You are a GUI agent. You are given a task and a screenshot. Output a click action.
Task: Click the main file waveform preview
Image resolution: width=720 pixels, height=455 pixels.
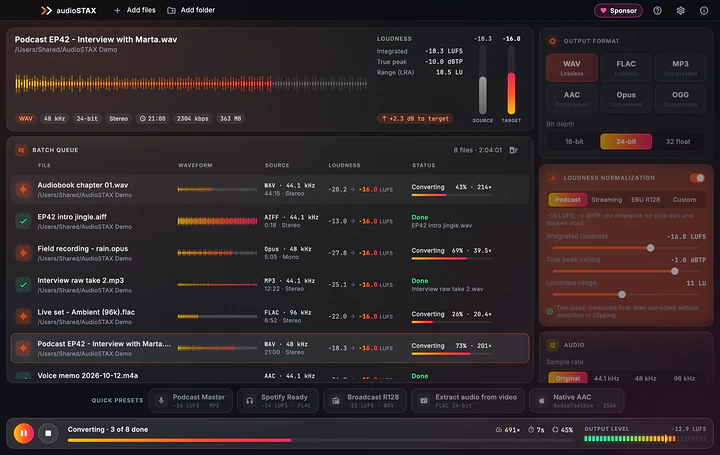pyautogui.click(x=191, y=84)
